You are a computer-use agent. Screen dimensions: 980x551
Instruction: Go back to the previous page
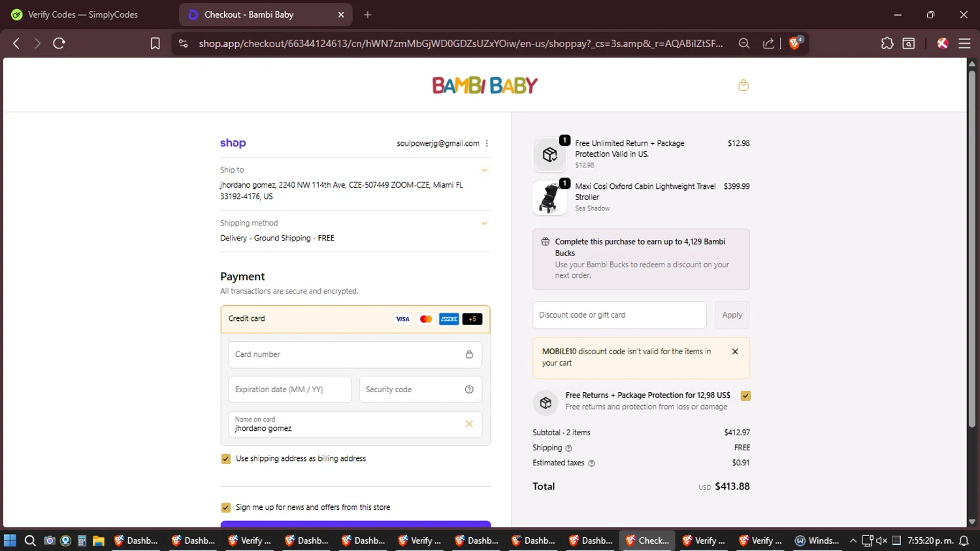tap(16, 43)
